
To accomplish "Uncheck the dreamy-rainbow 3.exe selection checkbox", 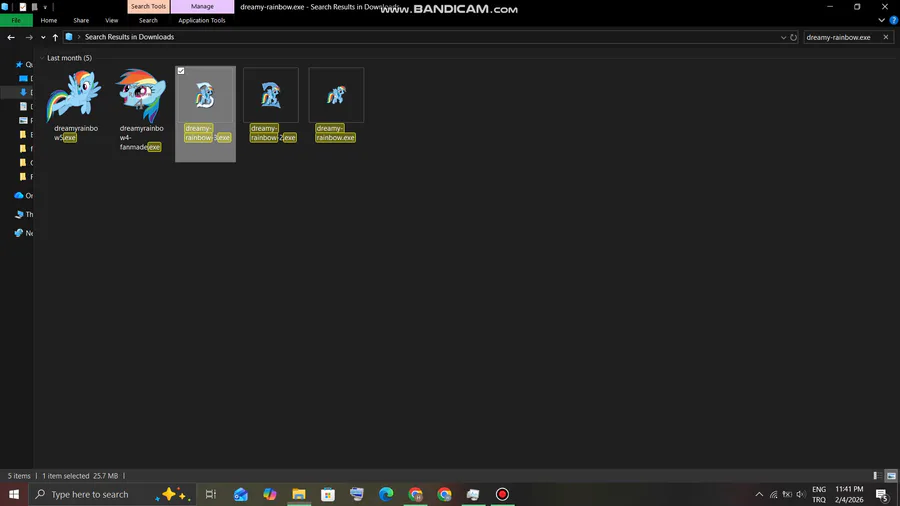I will pyautogui.click(x=181, y=71).
